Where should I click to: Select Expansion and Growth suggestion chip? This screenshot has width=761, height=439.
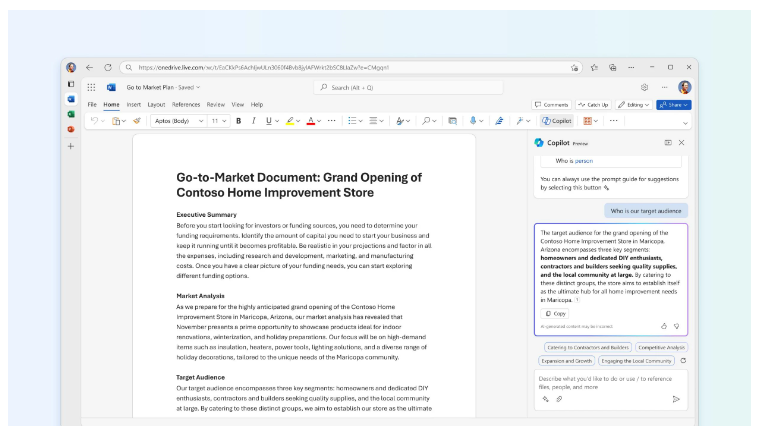[x=566, y=361]
